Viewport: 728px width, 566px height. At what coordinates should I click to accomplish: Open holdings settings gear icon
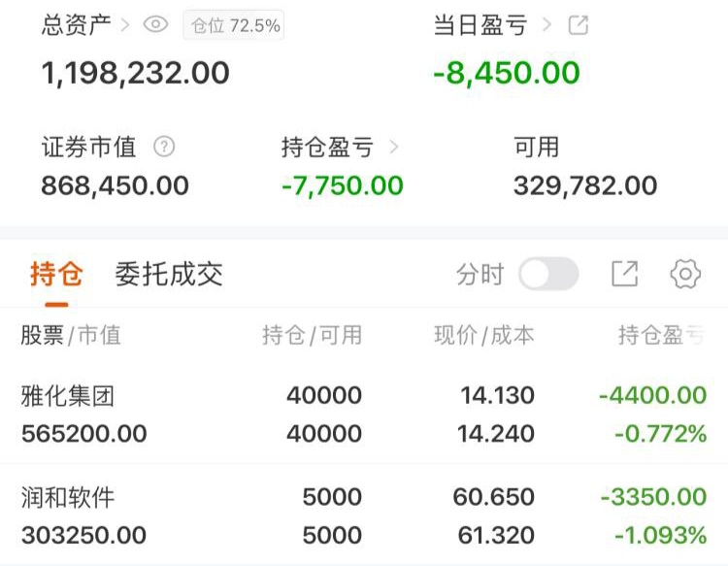[685, 274]
